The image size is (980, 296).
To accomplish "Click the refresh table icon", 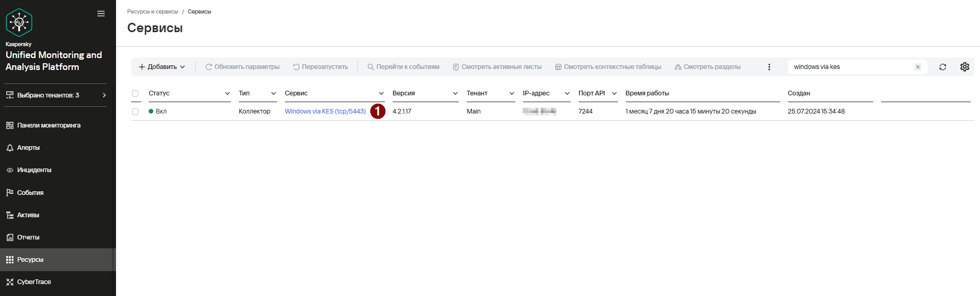I will [x=943, y=67].
